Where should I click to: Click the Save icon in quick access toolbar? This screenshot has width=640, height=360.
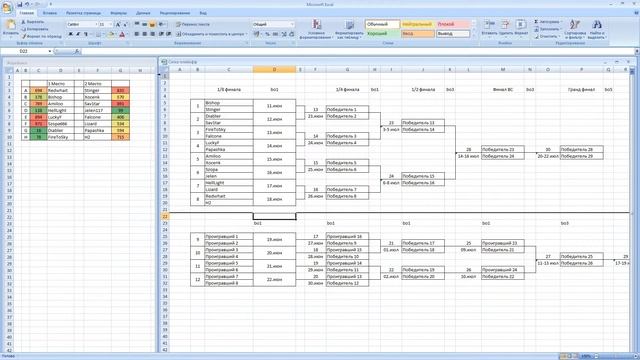20,4
